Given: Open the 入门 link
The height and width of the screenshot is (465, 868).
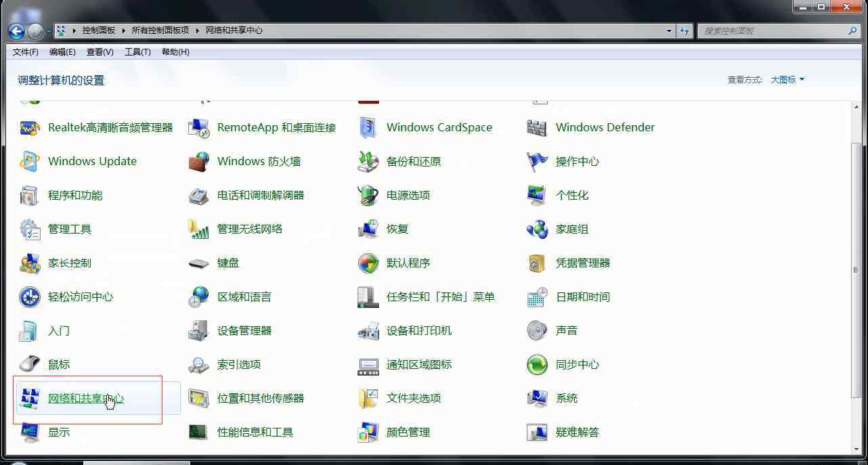Looking at the screenshot, I should [59, 331].
